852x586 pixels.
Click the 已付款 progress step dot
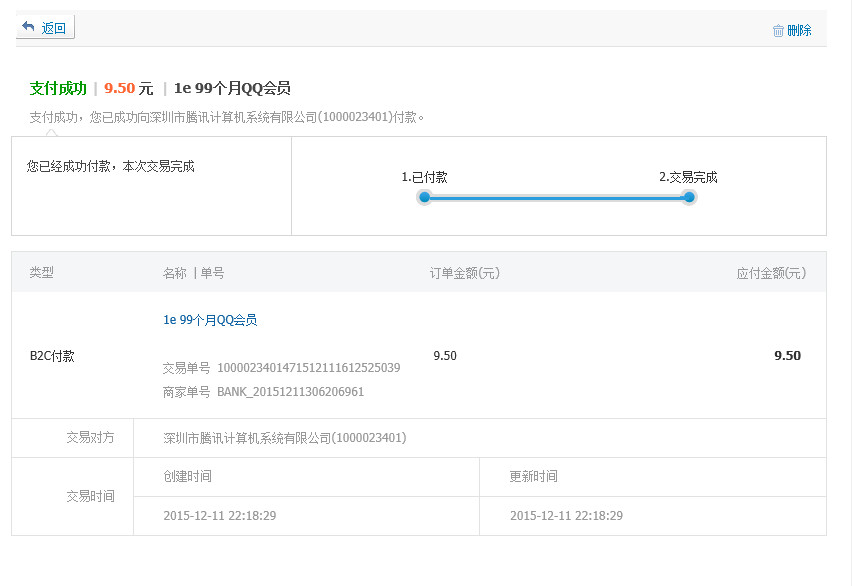tap(425, 197)
